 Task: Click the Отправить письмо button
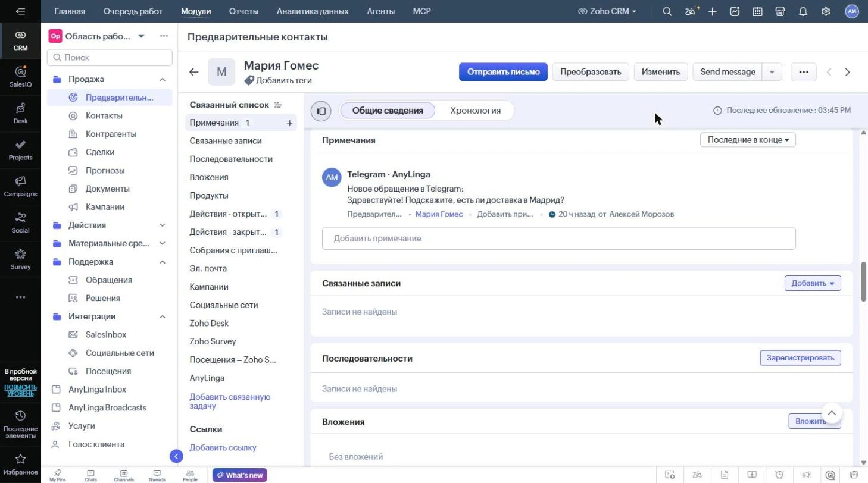coord(503,72)
